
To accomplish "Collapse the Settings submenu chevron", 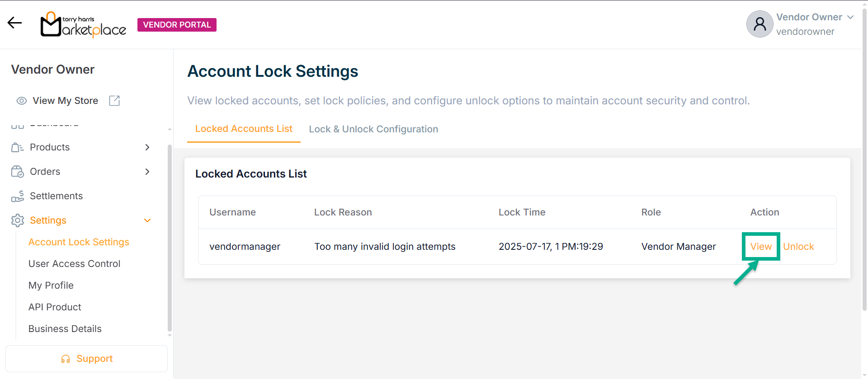I will click(x=147, y=220).
